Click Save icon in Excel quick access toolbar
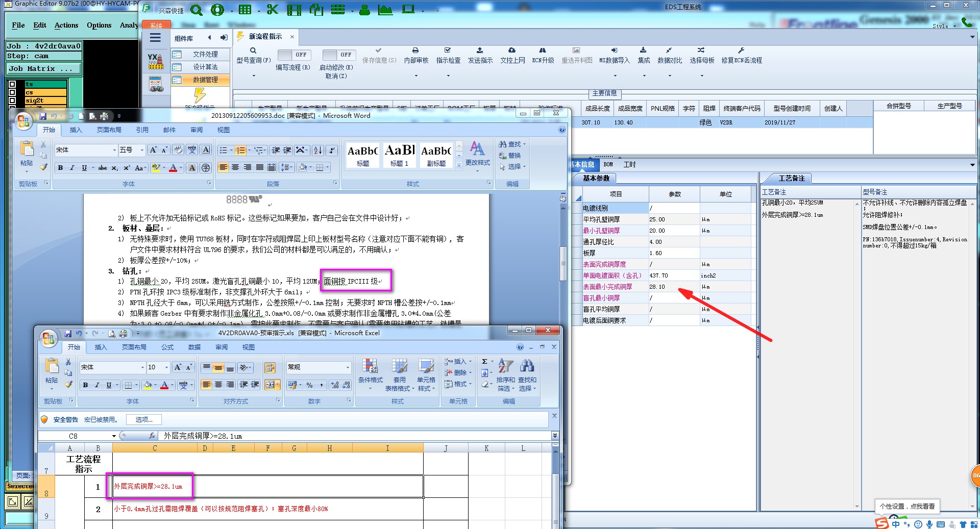This screenshot has height=529, width=980. click(x=68, y=334)
